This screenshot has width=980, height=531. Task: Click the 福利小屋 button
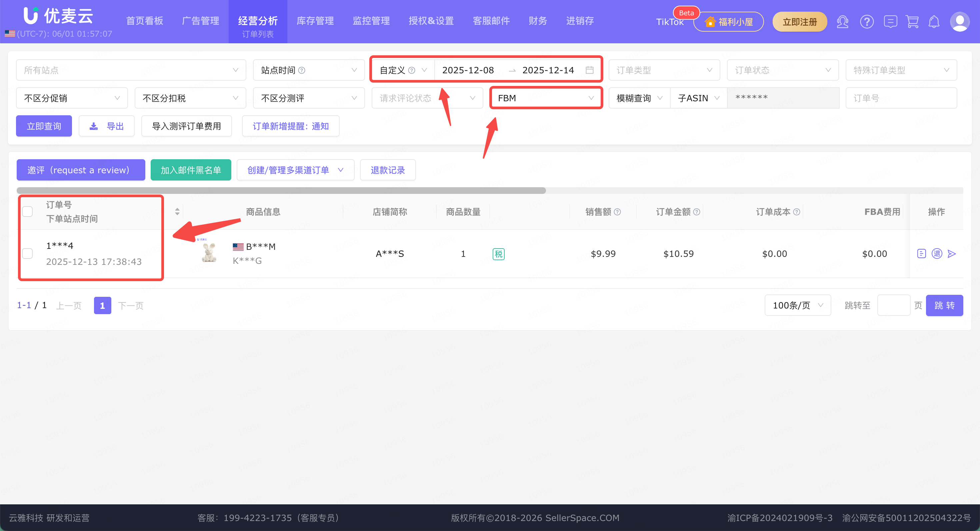click(729, 22)
